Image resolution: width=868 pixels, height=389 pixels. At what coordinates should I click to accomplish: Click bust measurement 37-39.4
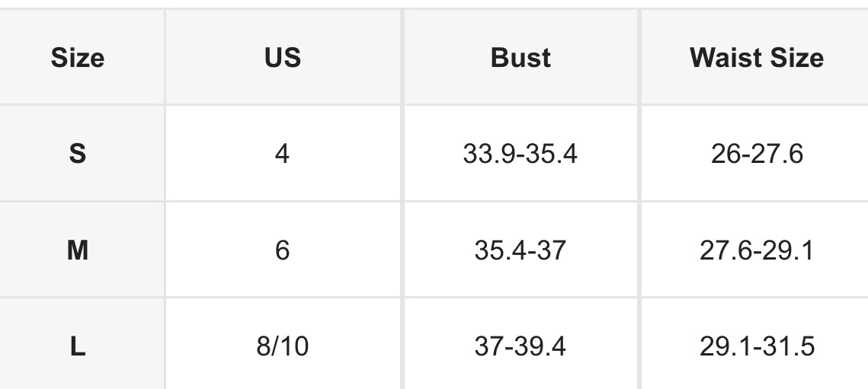[520, 347]
